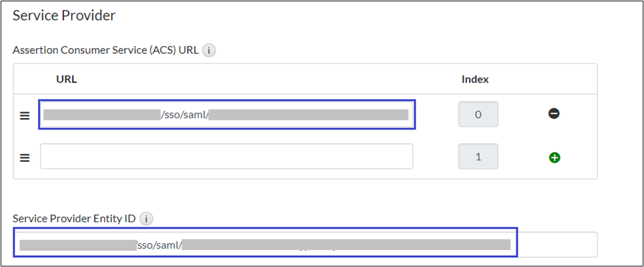Select the Index box showing 1

click(x=478, y=157)
